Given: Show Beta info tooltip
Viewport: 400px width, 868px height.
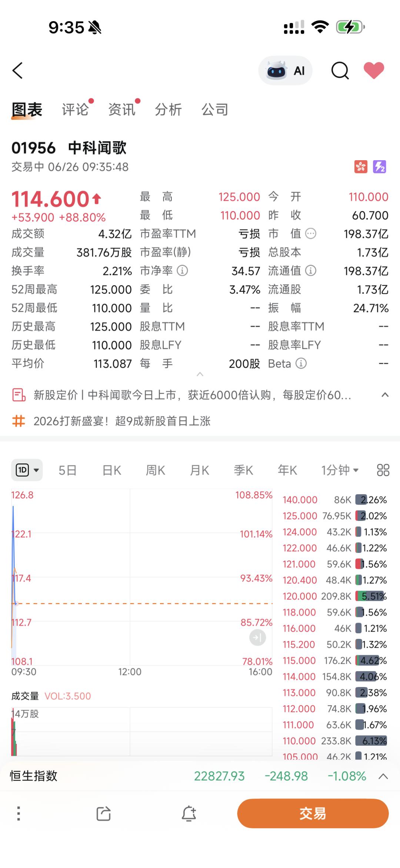Looking at the screenshot, I should click(301, 363).
